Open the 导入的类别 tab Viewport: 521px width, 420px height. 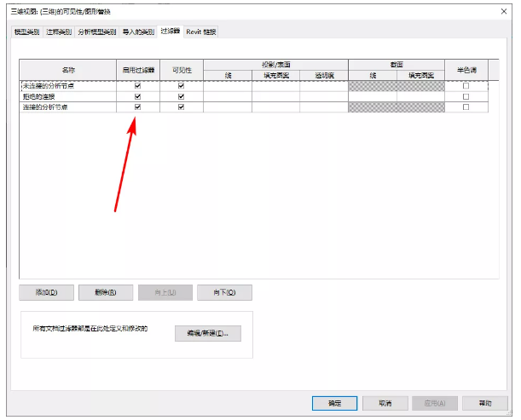pos(138,32)
